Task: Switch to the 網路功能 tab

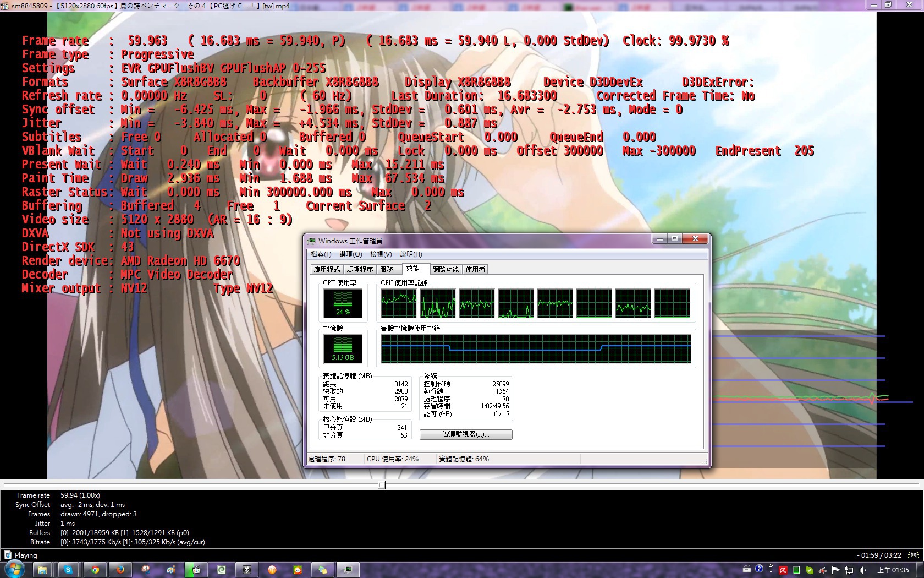Action: click(x=446, y=269)
